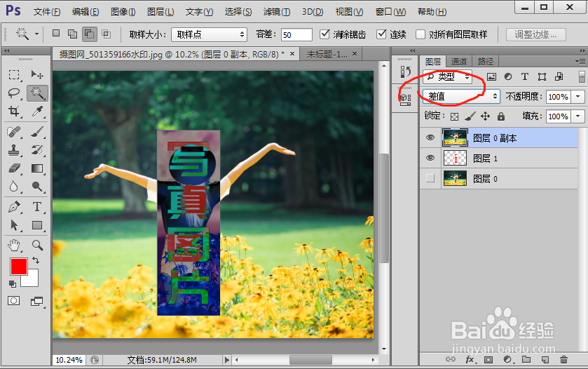Select the Blur tool
Viewport: 588px width, 369px height.
point(14,186)
